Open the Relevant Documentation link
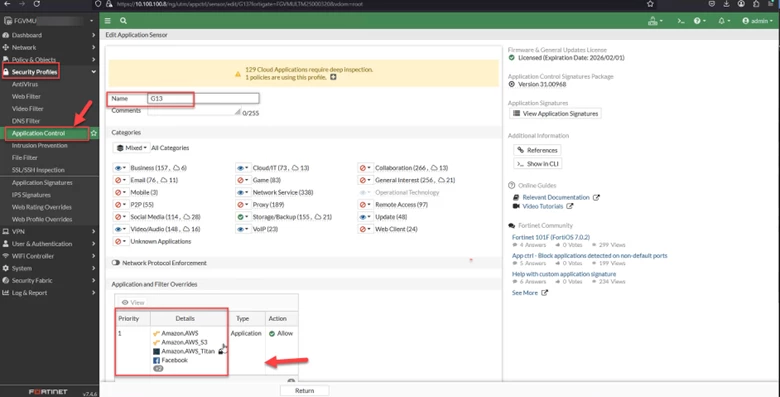The width and height of the screenshot is (780, 397). coord(556,198)
